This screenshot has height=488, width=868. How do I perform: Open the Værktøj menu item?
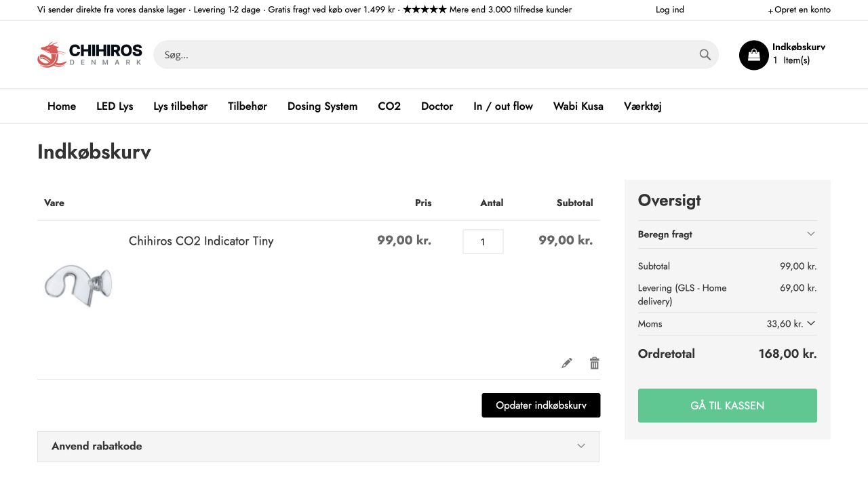click(x=643, y=106)
